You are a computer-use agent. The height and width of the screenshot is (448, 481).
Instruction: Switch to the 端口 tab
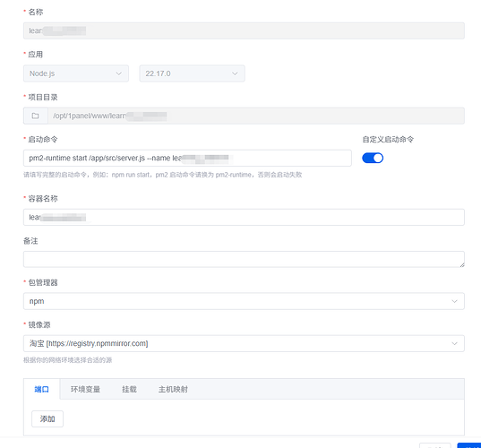click(42, 389)
